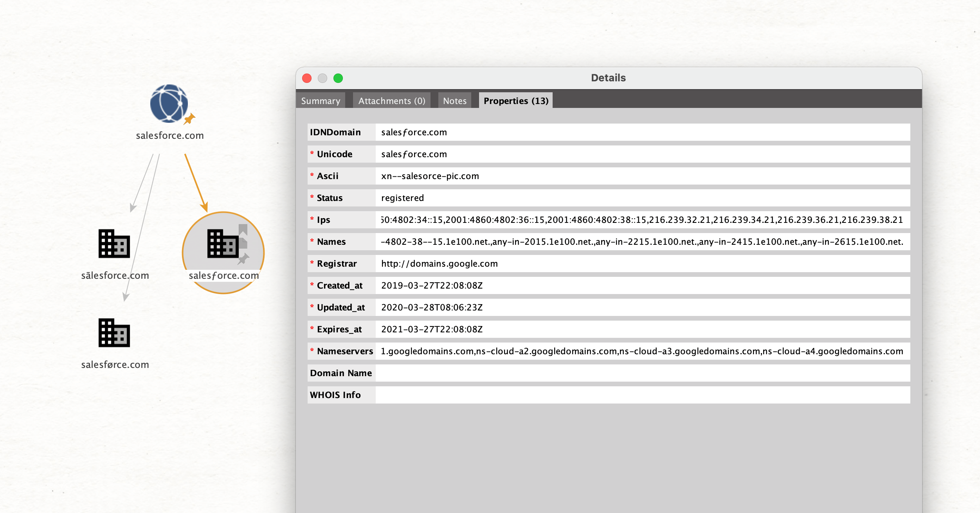
Task: Click the highlighted salesƒorce.com building icon
Action: click(x=223, y=244)
